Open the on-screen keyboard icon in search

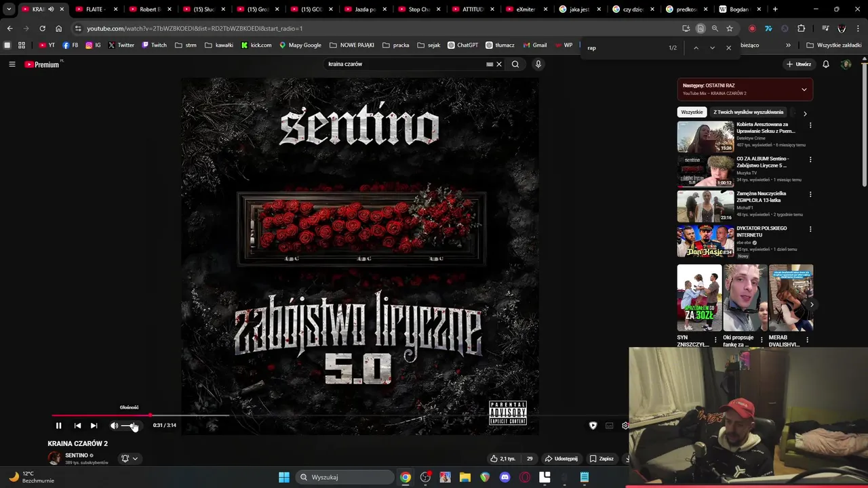pos(490,64)
